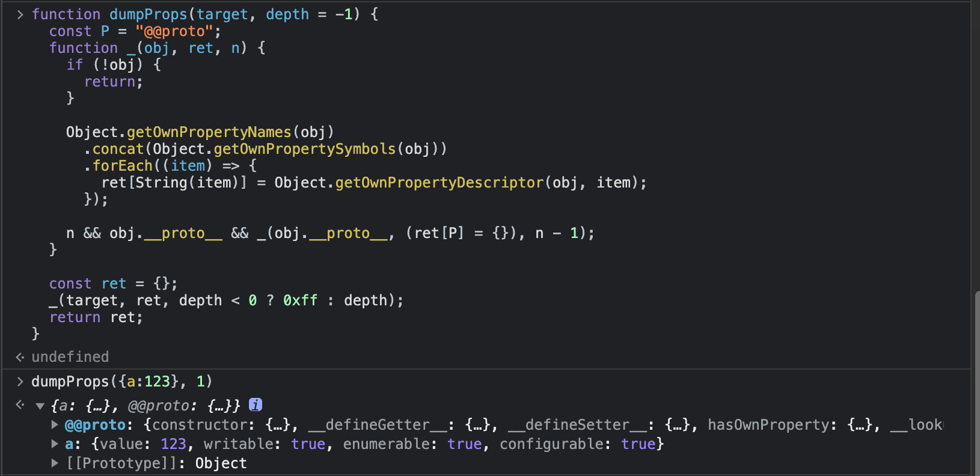This screenshot has width=980, height=476.
Task: Click input chevron beside function dumpProps definition
Action: [20, 14]
